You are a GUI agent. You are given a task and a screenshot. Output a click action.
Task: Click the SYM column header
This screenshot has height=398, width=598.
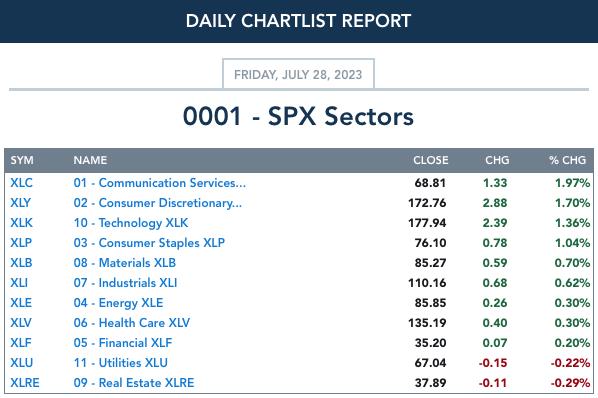click(22, 160)
